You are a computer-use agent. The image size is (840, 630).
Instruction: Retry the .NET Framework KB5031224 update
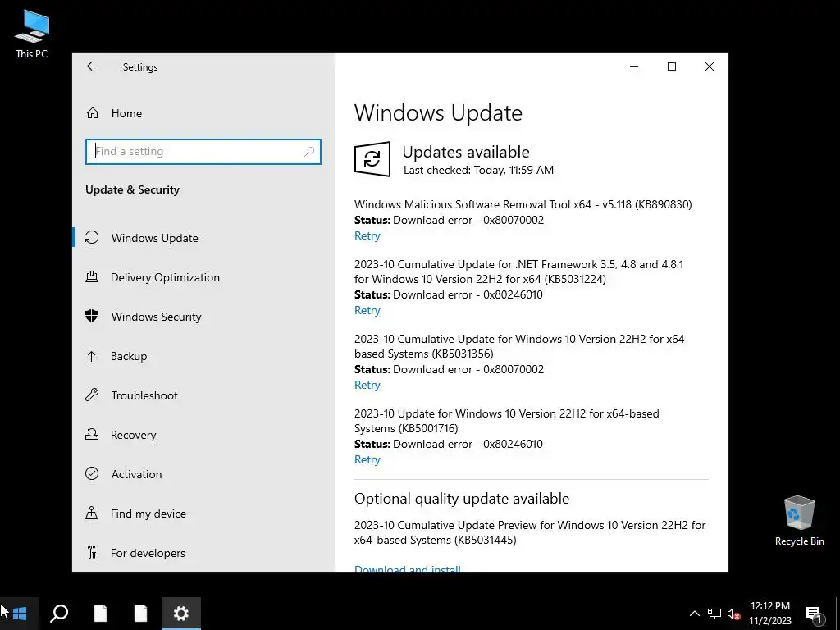pos(367,311)
